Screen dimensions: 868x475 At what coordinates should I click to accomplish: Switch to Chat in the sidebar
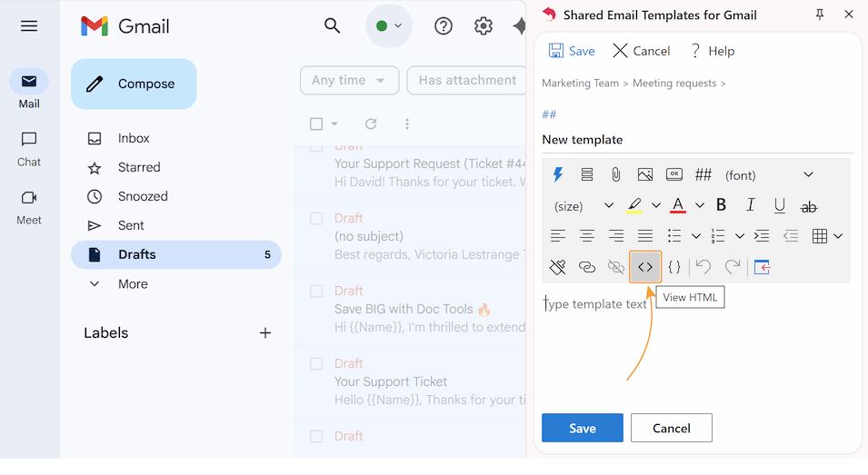[x=29, y=149]
